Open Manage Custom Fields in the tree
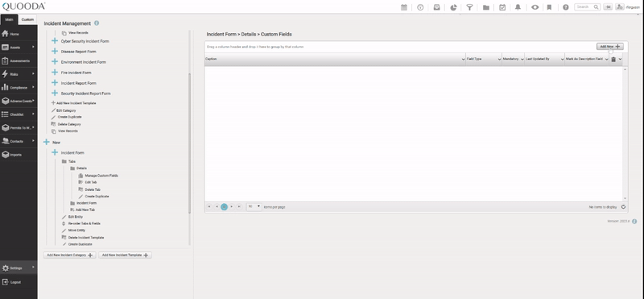Screen dimensions: 644x299 tap(101, 176)
